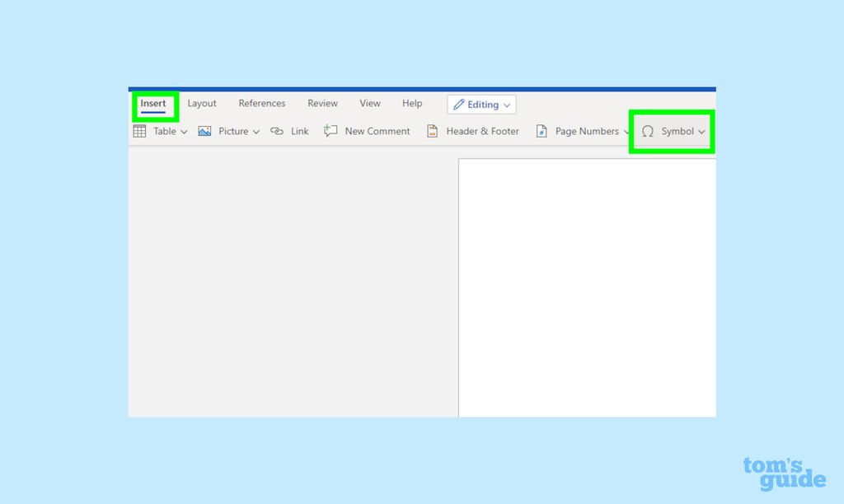Image resolution: width=844 pixels, height=504 pixels.
Task: Insert a New Comment using its icon
Action: pos(331,131)
